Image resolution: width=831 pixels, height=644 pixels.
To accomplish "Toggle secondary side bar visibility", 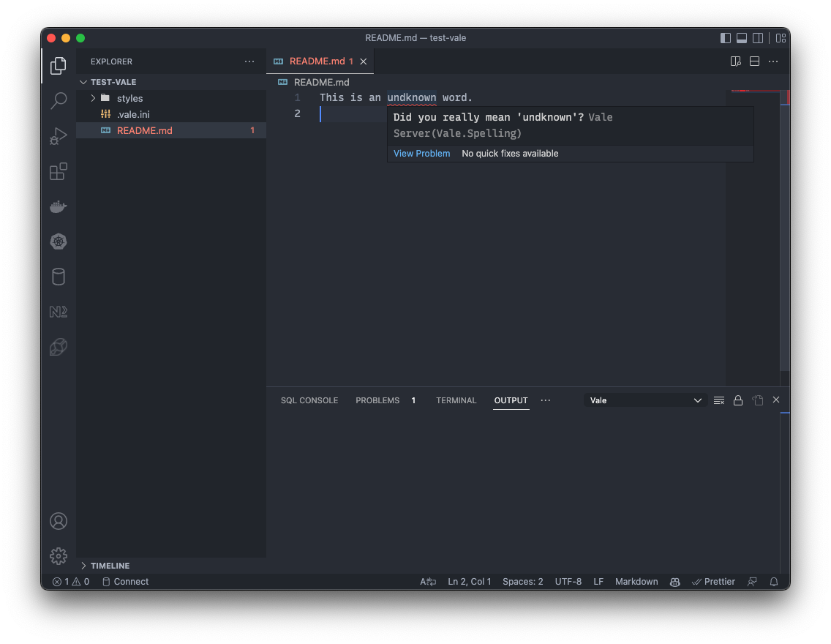I will click(758, 38).
